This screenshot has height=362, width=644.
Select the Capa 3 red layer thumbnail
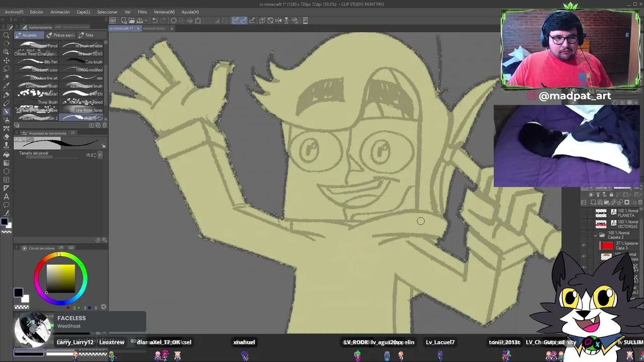point(607,245)
